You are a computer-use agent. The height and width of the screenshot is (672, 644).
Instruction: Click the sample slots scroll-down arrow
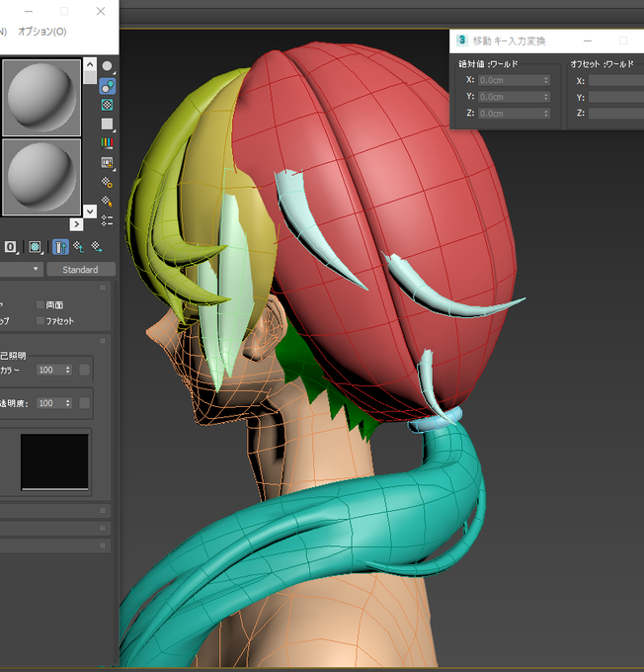(x=90, y=210)
